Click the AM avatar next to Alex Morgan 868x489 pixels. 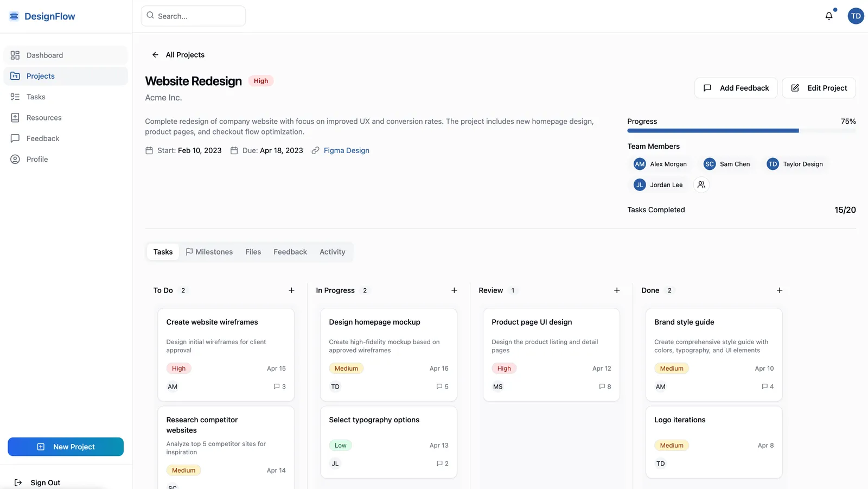pyautogui.click(x=640, y=164)
